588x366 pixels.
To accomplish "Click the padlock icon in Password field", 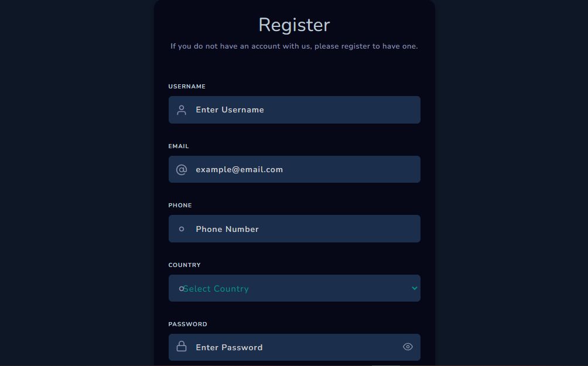I will 182,347.
